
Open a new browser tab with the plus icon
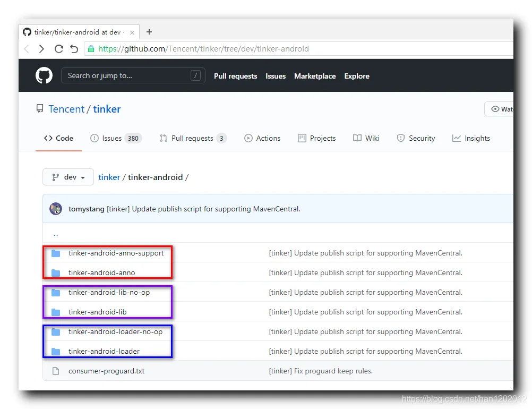coord(149,32)
